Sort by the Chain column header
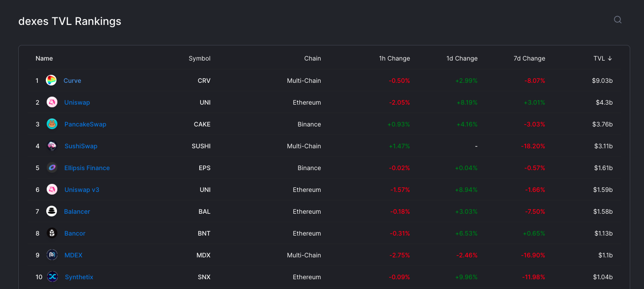The image size is (644, 289). pos(313,58)
